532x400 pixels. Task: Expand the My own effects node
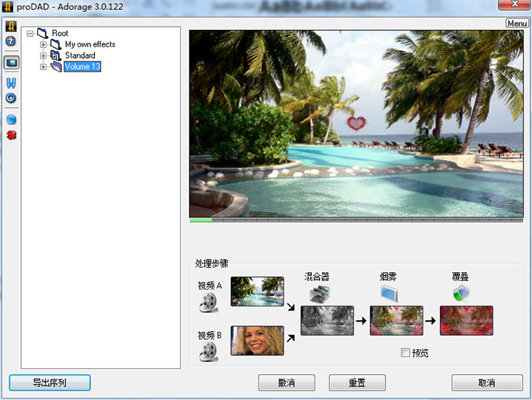tap(43, 44)
